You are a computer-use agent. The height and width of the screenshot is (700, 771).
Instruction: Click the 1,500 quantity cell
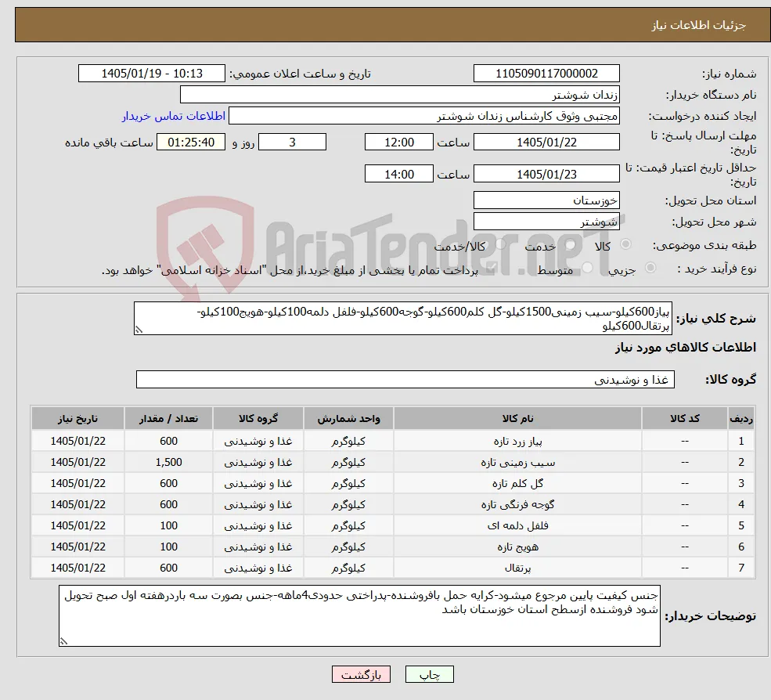pos(168,463)
